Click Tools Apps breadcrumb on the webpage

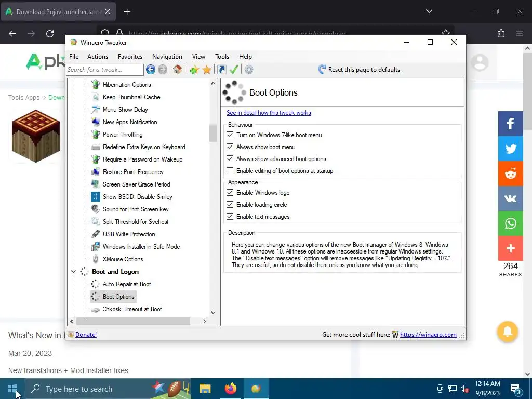coord(24,97)
